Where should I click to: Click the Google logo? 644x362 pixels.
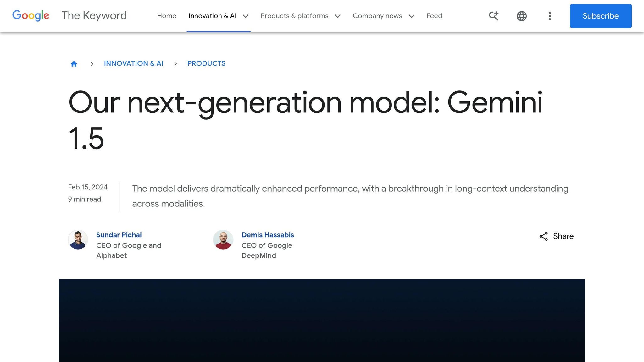31,16
